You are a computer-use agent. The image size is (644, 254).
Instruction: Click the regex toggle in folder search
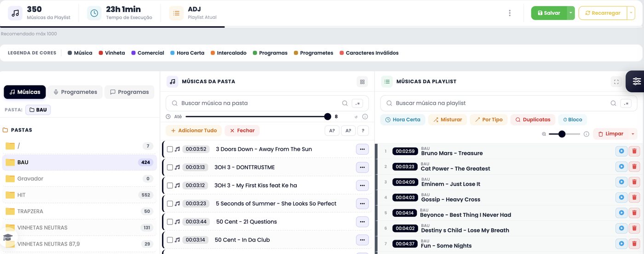click(x=357, y=104)
